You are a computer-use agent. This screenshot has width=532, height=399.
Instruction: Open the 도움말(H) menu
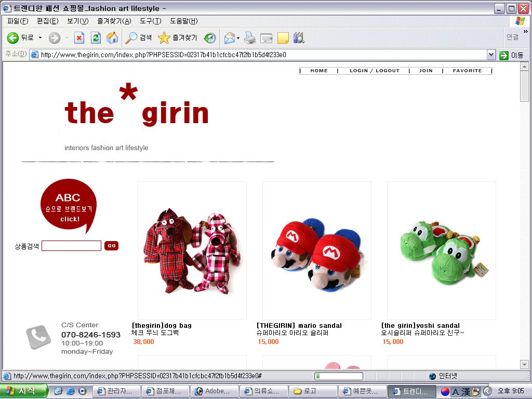[x=183, y=21]
